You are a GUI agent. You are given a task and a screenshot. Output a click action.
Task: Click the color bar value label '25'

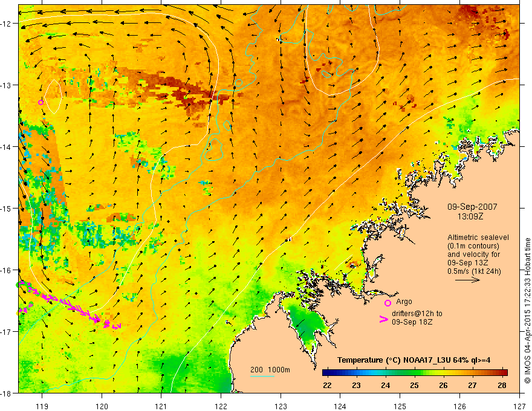pos(414,385)
